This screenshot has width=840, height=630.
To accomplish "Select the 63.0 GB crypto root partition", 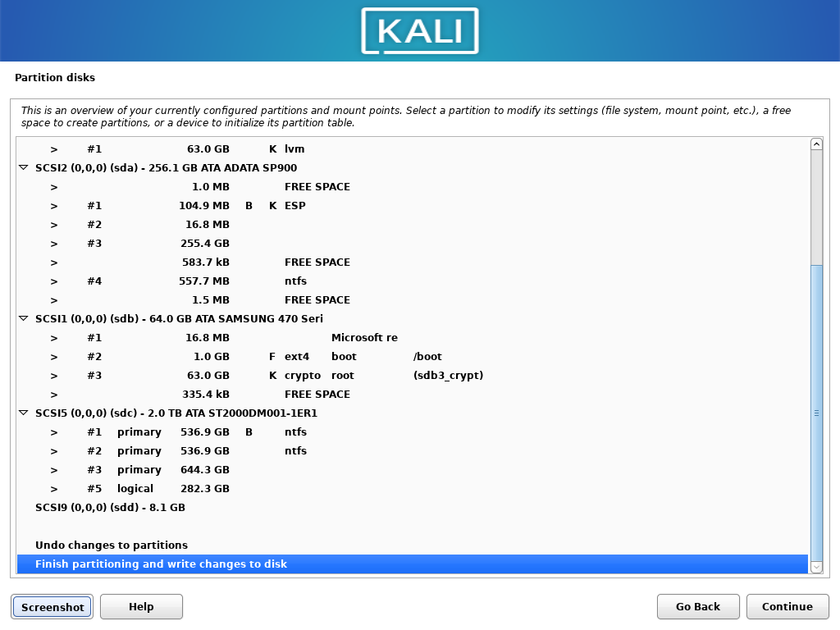I will [x=413, y=375].
